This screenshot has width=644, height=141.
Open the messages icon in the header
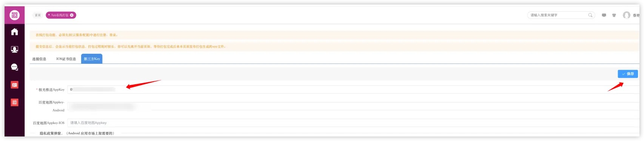click(x=604, y=15)
